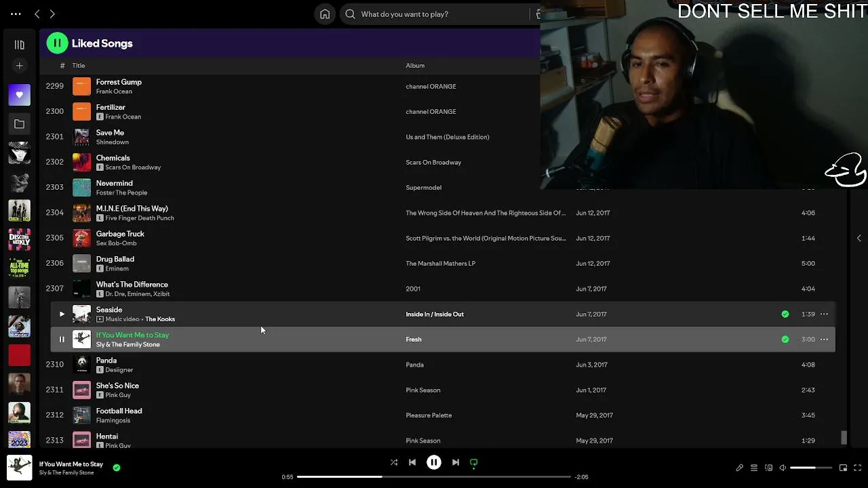Open Liked Songs heart tile in the sidebar
This screenshot has width=868, height=488.
(20, 95)
